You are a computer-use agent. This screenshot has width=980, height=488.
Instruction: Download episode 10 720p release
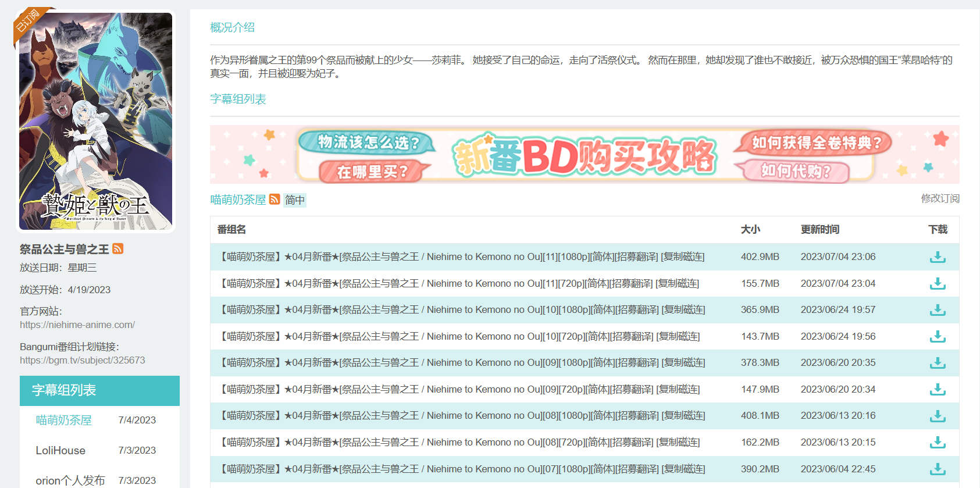click(x=937, y=337)
